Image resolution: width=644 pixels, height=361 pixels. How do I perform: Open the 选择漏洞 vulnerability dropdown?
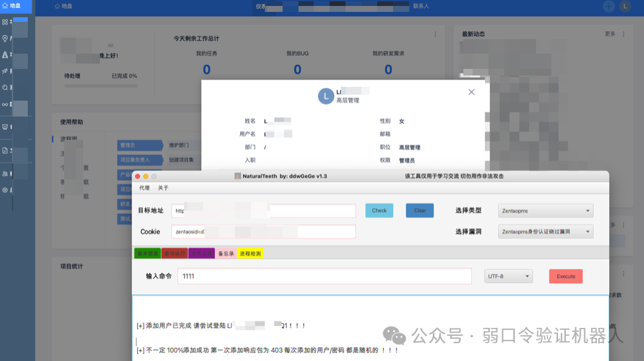(x=545, y=231)
